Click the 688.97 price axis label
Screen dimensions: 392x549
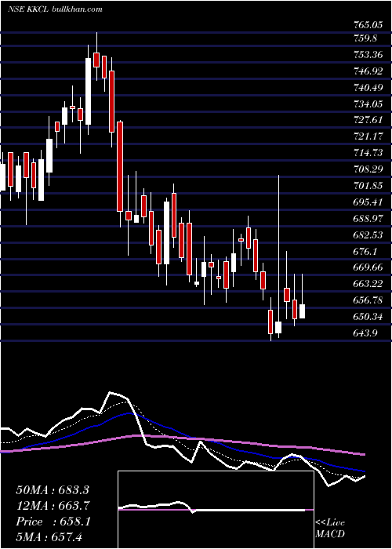[368, 218]
